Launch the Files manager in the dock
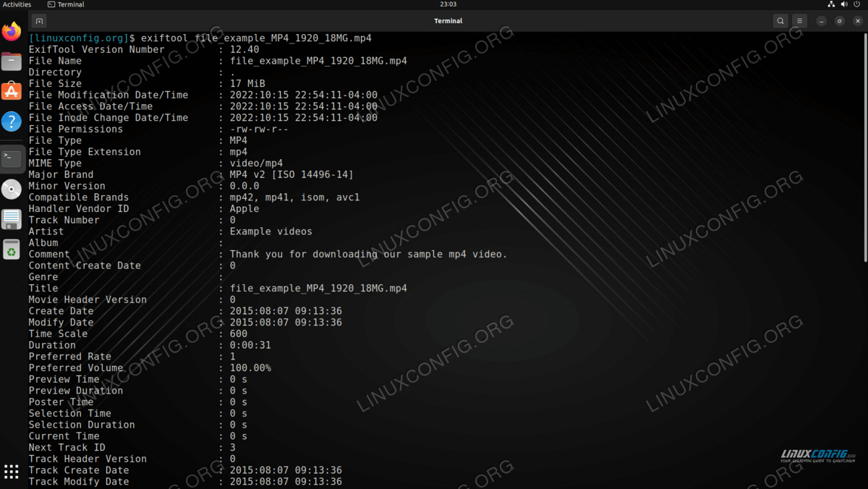The width and height of the screenshot is (868, 489). click(12, 61)
